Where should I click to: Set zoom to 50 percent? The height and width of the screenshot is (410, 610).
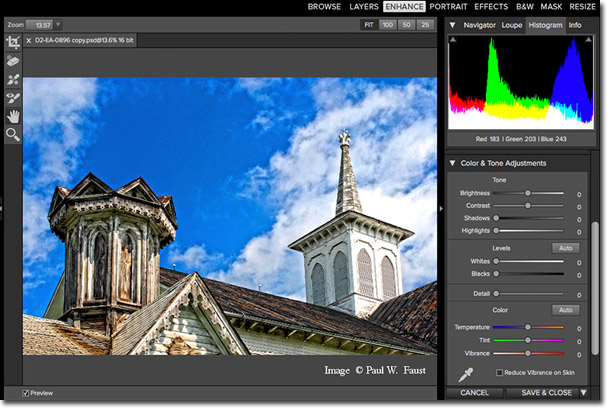pos(407,25)
